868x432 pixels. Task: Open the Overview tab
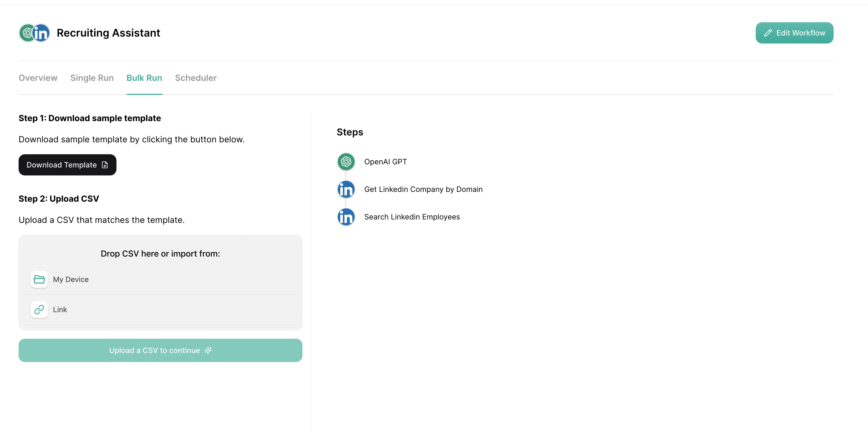pos(38,78)
